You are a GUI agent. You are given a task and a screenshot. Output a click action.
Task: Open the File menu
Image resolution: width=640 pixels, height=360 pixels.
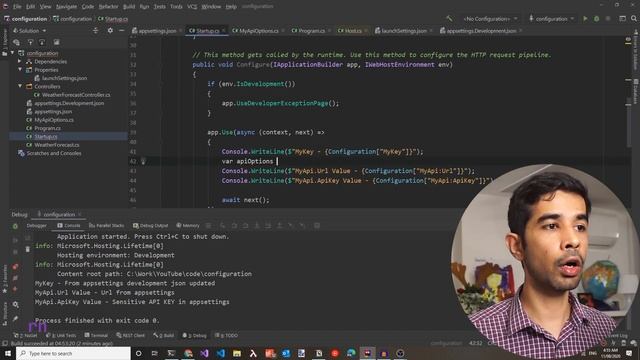(x=17, y=7)
